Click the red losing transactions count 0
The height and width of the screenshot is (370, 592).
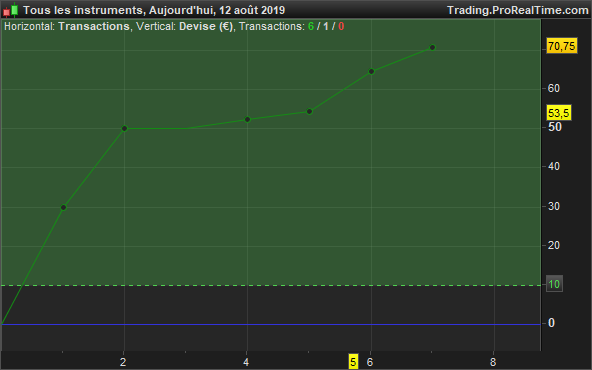coord(341,26)
